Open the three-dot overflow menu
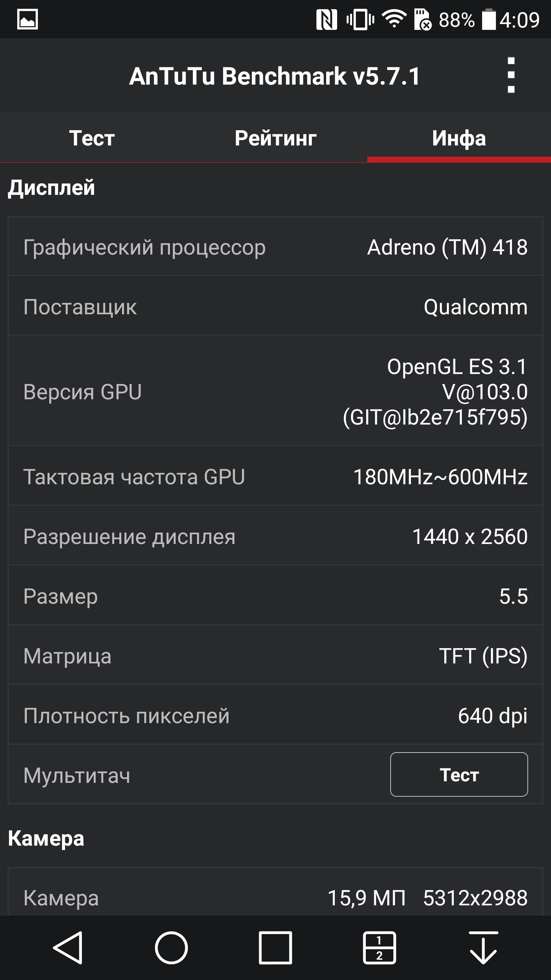 [511, 75]
